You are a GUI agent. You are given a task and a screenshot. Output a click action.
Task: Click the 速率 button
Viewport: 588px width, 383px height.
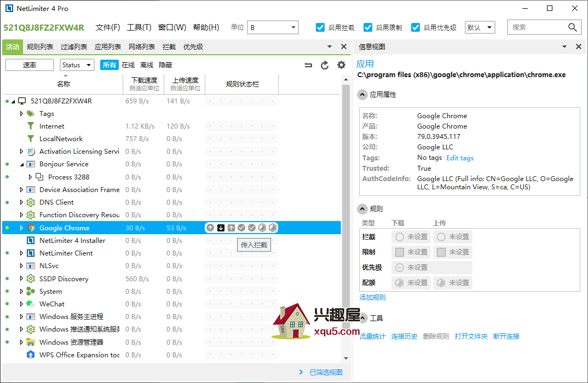click(30, 65)
